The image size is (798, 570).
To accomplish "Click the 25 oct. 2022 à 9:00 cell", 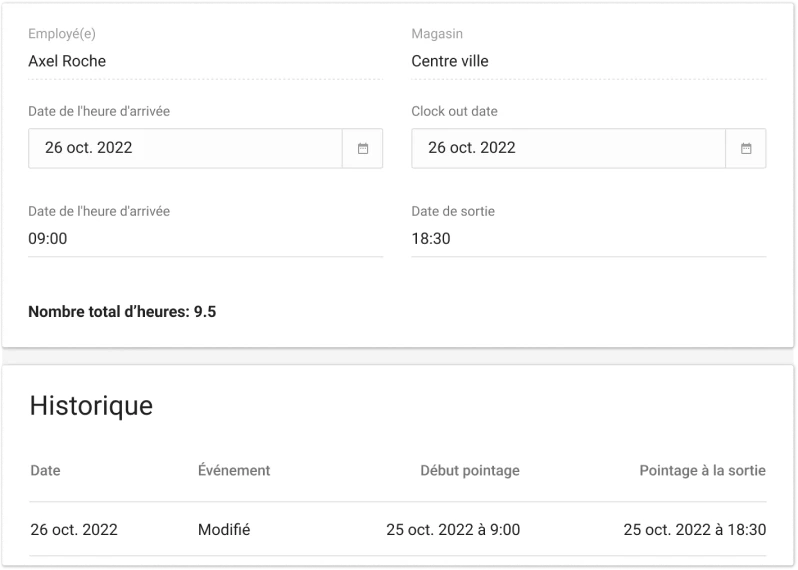I will (x=452, y=529).
